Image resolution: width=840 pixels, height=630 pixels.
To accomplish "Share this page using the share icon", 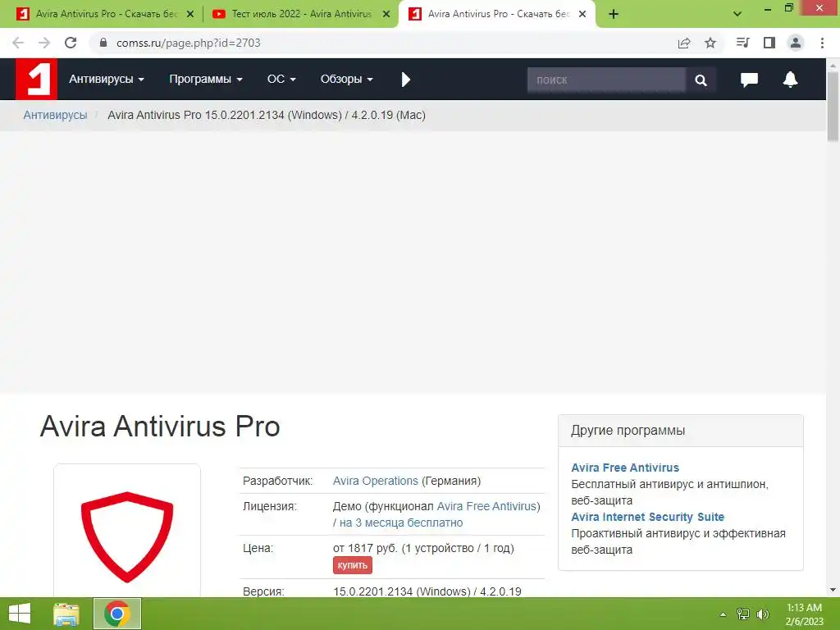I will point(684,43).
